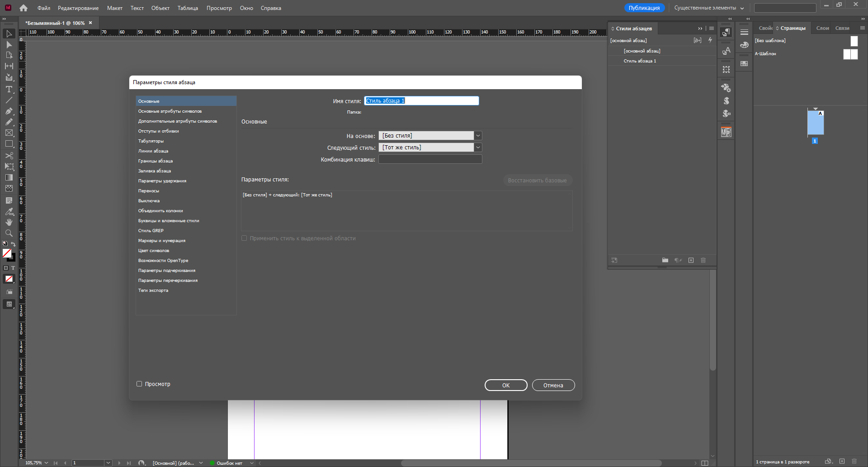Click the Отмена button
Image resolution: width=868 pixels, height=467 pixels.
553,385
